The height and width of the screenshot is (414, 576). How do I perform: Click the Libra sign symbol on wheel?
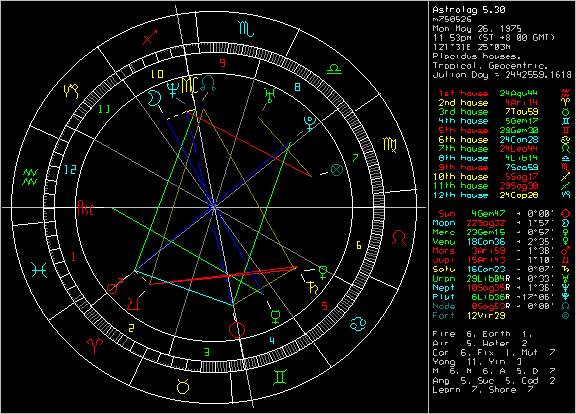pyautogui.click(x=334, y=69)
